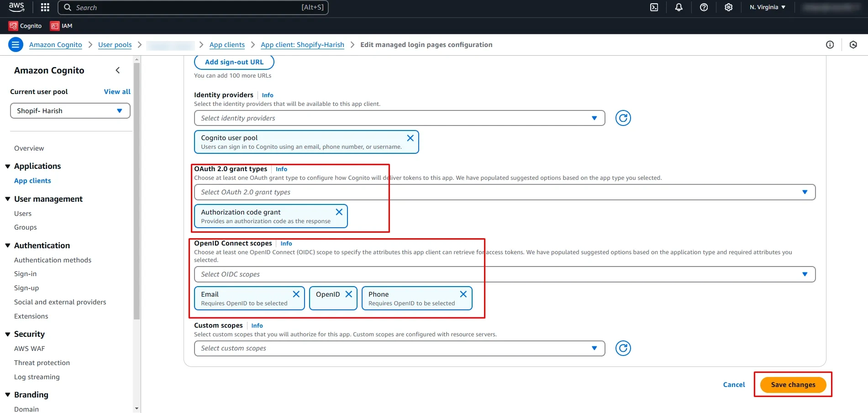This screenshot has width=868, height=413.
Task: Refresh the identity providers list
Action: point(623,118)
